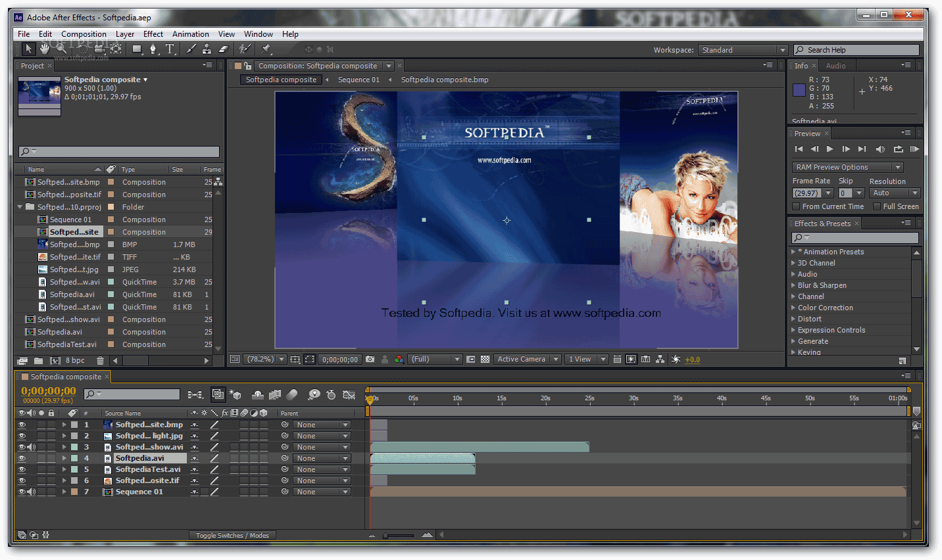Toggle the Region of Interest button

(x=310, y=360)
